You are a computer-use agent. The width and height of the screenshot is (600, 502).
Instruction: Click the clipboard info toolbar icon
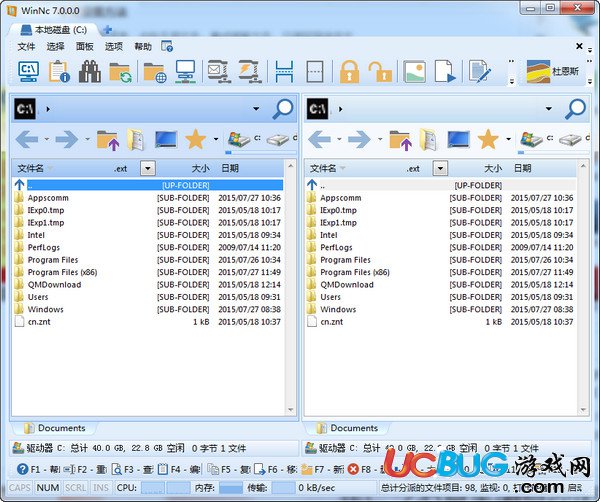59,72
